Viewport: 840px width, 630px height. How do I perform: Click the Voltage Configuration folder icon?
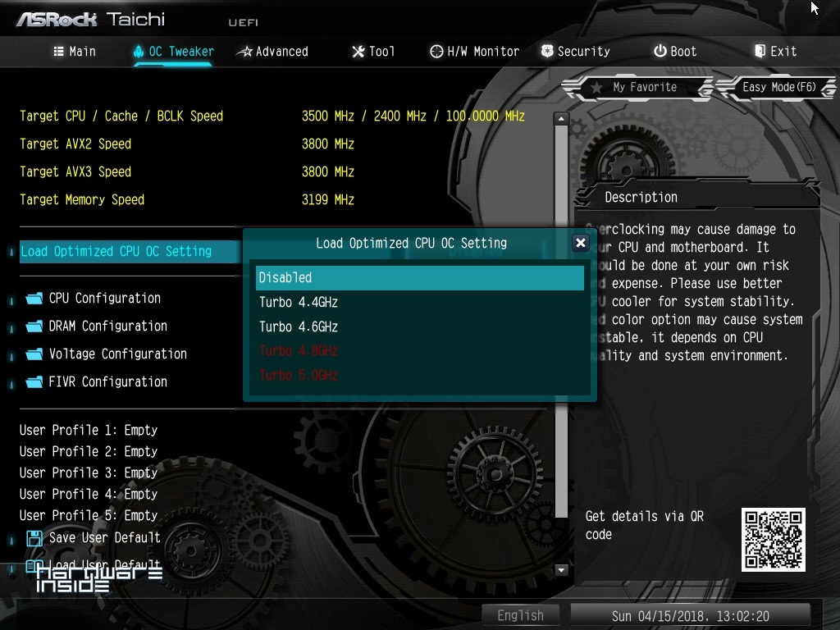click(x=34, y=354)
